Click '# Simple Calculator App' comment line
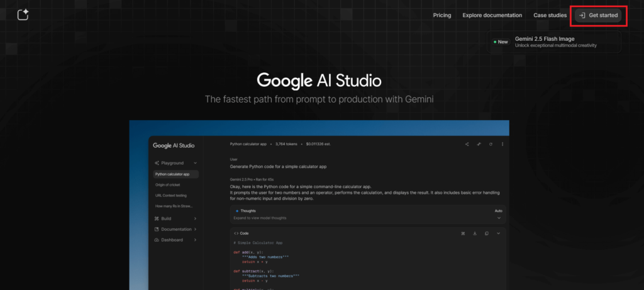This screenshot has width=644, height=290. coord(258,243)
